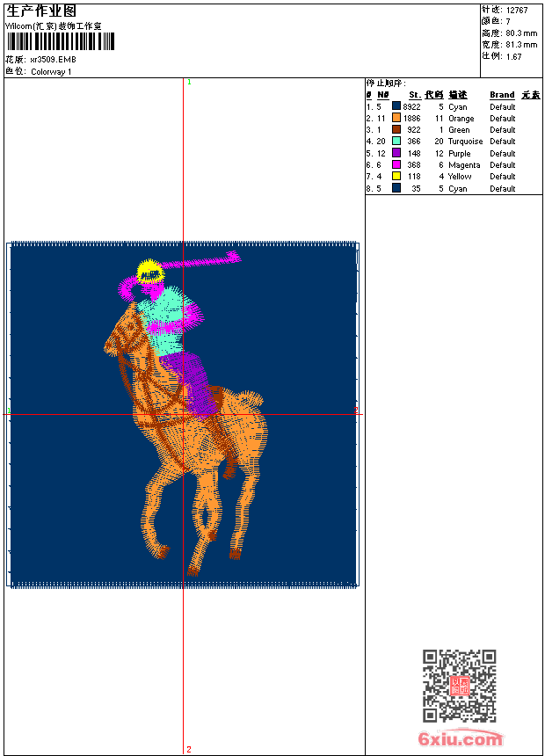Click the Orange color swatch
The image size is (545, 756).
click(x=396, y=118)
